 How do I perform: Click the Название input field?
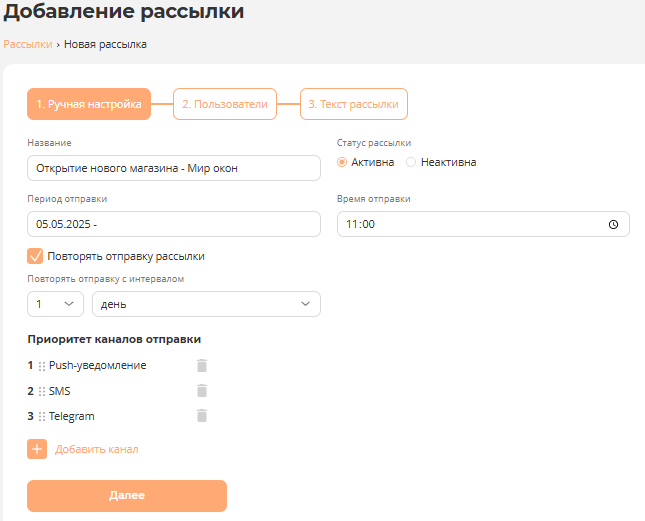coord(174,168)
